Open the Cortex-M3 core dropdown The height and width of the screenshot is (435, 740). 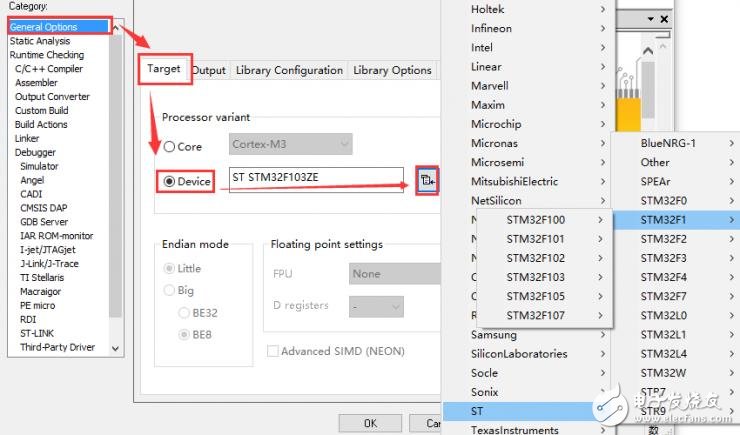pos(291,144)
